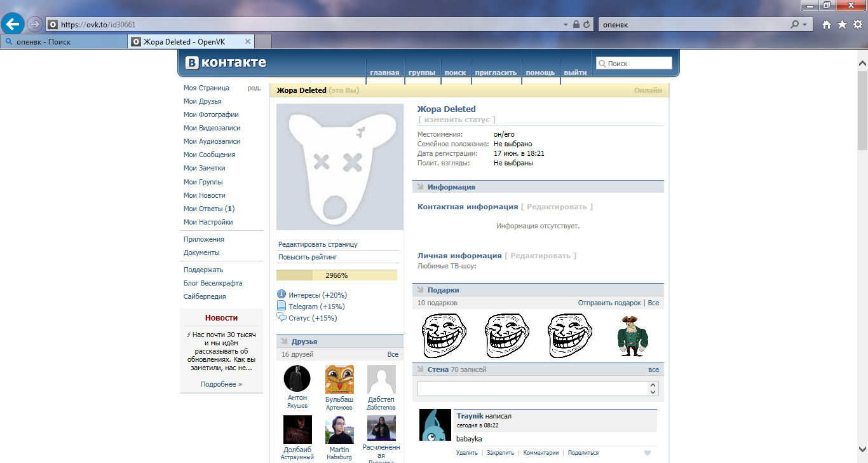Click the refresh icon in address bar
Image resolution: width=868 pixels, height=463 pixels.
click(x=587, y=25)
